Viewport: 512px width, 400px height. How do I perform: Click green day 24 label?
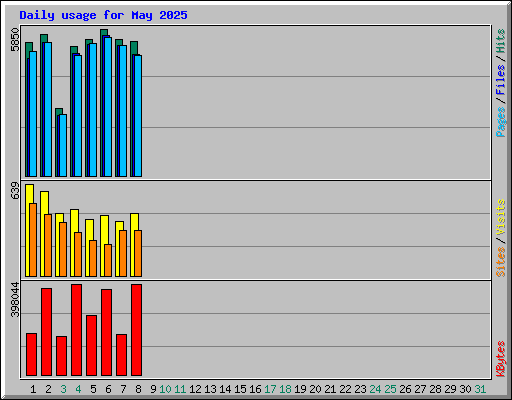click(375, 389)
